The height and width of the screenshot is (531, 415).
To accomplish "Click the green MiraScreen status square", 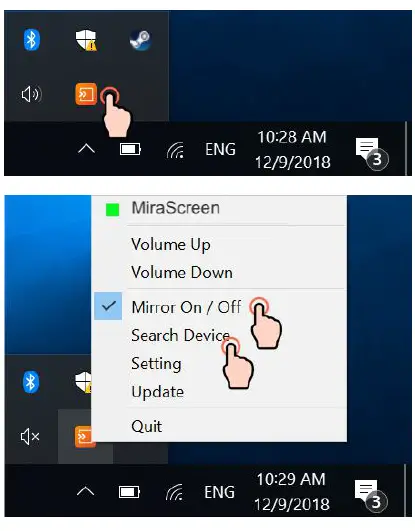I will (x=112, y=210).
